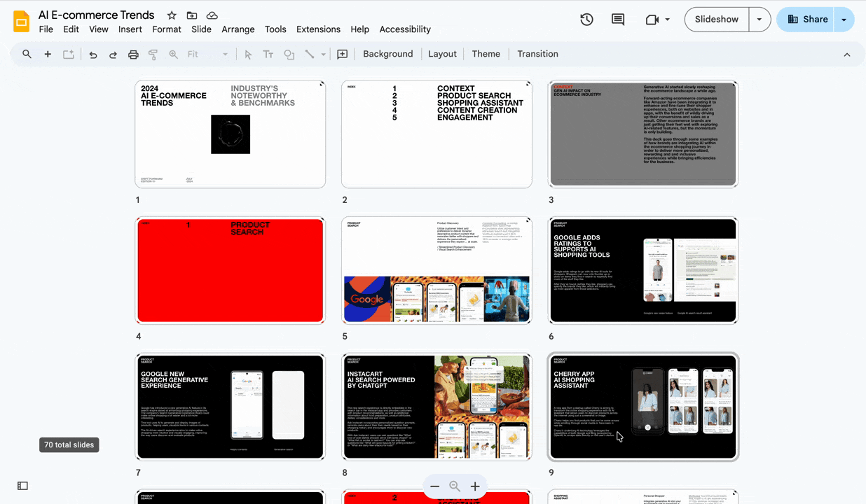The height and width of the screenshot is (504, 866).
Task: Open the Insert menu
Action: (x=130, y=29)
